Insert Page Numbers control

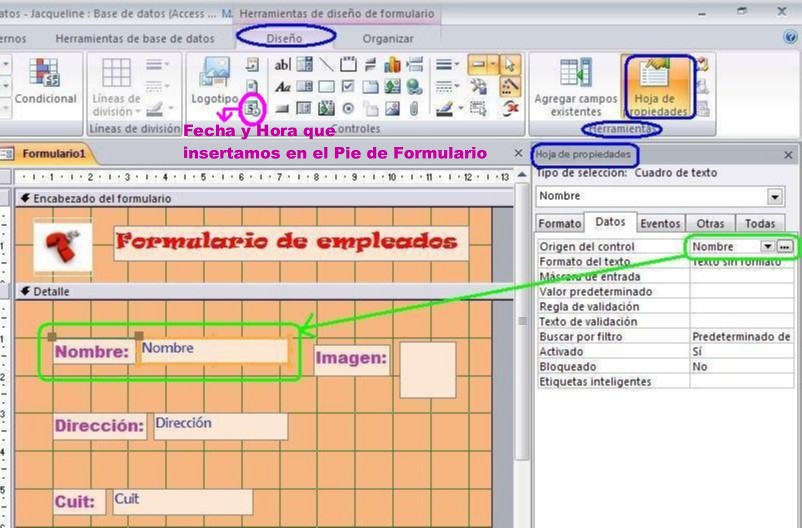pos(252,86)
